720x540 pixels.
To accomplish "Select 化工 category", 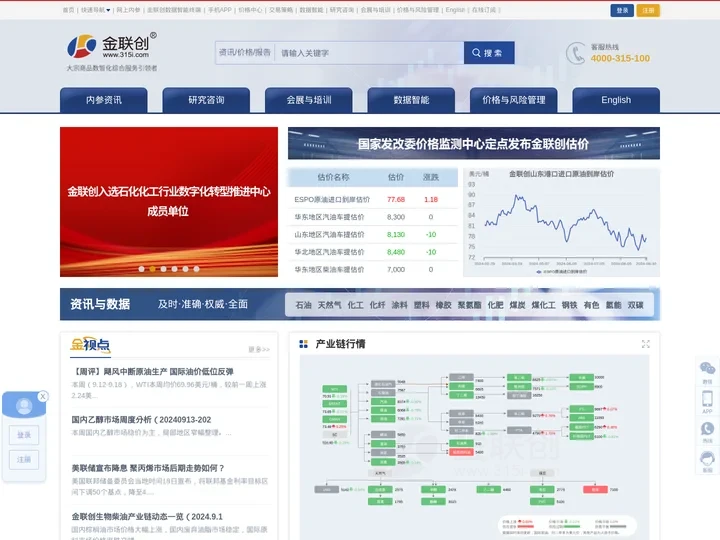I will pyautogui.click(x=355, y=305).
